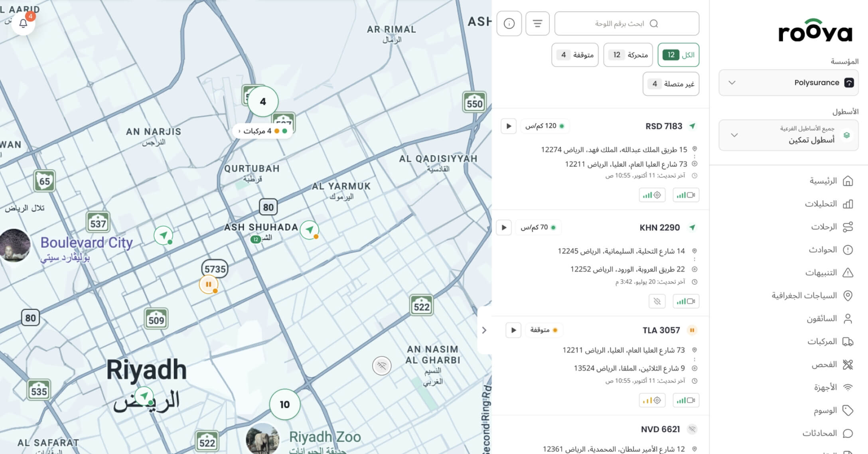Viewport: 868px width, 454px height.
Task: Click camera signal icon for TLA 3057
Action: coord(686,400)
